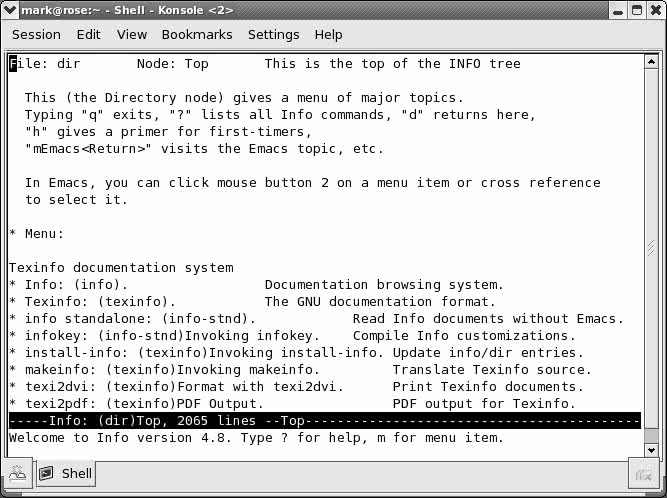The height and width of the screenshot is (498, 667).
Task: Click 'Documentation browsing system.' description
Action: tap(384, 285)
